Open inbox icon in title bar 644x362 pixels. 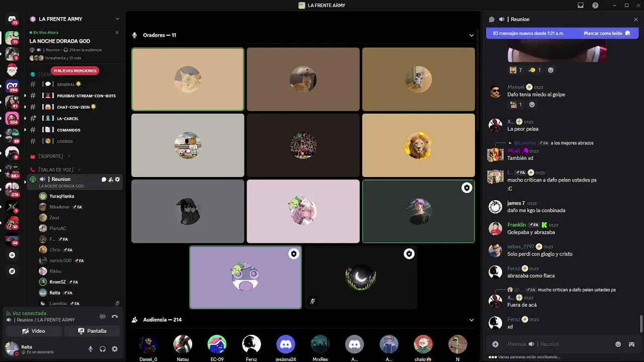(580, 6)
